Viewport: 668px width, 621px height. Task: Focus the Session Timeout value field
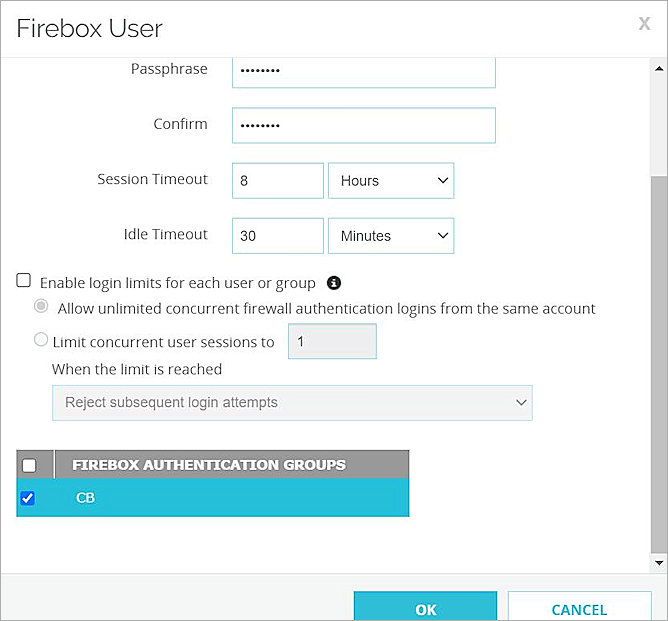277,181
